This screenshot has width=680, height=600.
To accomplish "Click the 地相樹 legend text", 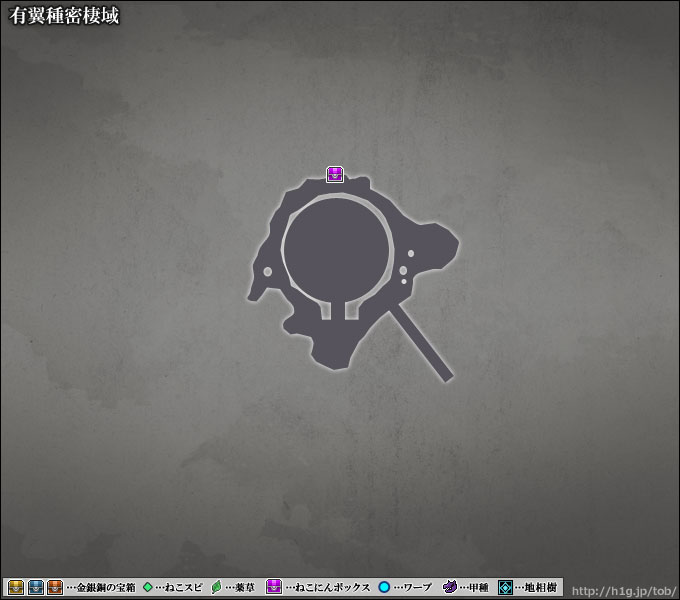I will (x=536, y=587).
